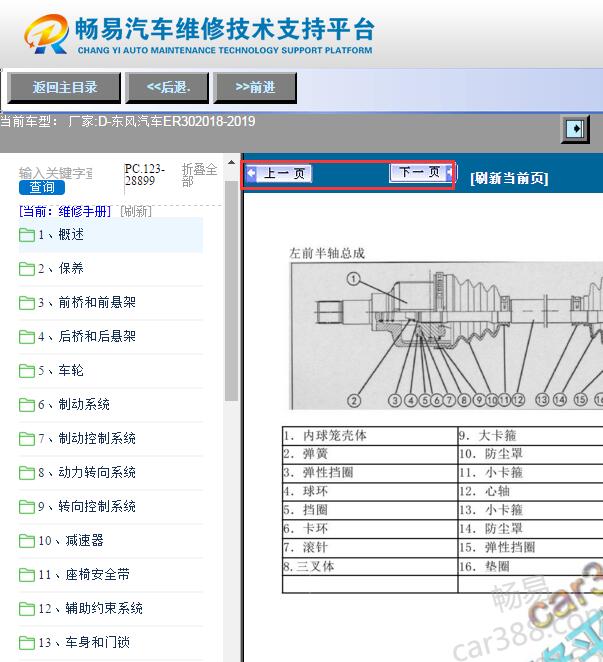603x662 pixels.
Task: Open the 6、制动系统 folder icon
Action: coord(27,404)
